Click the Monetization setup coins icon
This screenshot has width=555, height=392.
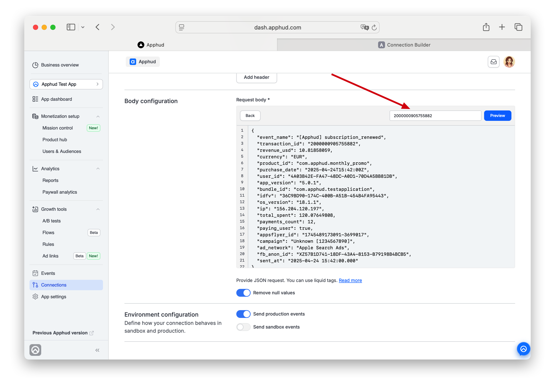(x=35, y=117)
